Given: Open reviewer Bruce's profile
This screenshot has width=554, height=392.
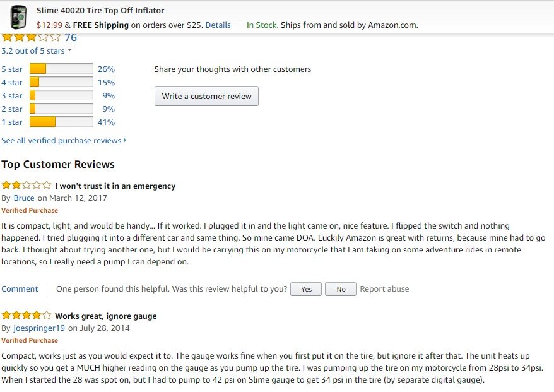Looking at the screenshot, I should point(24,198).
